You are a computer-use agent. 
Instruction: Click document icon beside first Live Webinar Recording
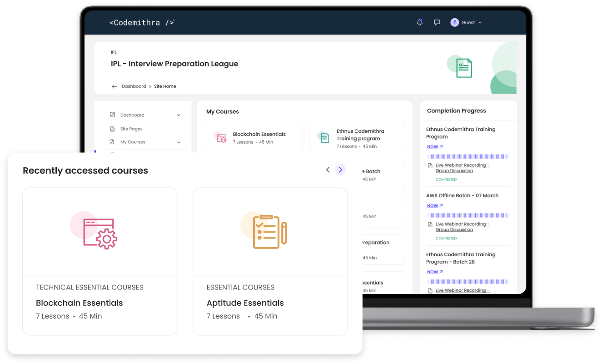[x=430, y=166]
